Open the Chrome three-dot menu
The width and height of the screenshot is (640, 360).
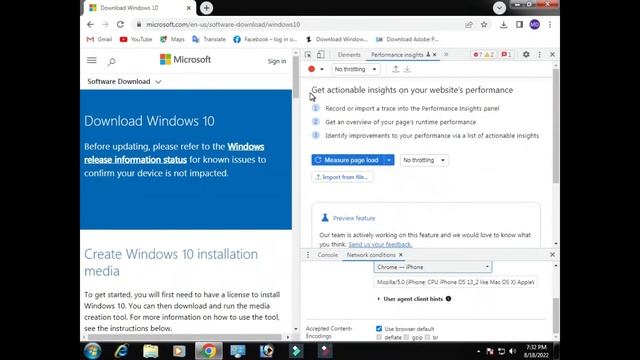[x=550, y=24]
